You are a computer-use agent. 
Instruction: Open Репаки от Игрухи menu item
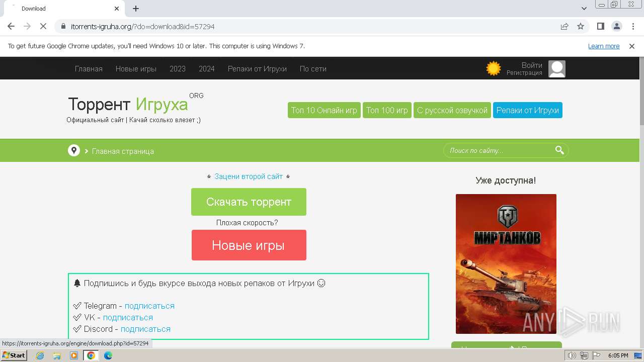257,69
